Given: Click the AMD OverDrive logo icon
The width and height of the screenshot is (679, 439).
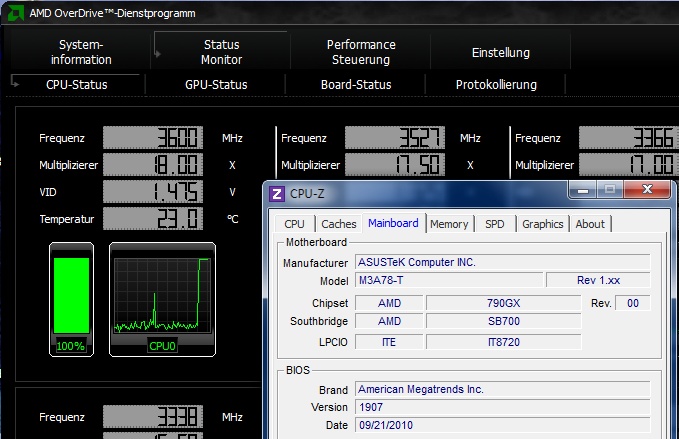Looking at the screenshot, I should click(x=15, y=13).
